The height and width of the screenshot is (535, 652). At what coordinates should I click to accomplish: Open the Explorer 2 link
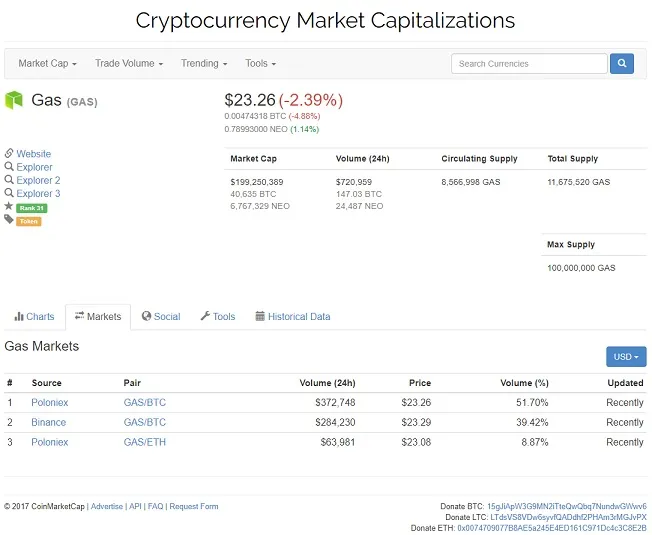pos(38,180)
